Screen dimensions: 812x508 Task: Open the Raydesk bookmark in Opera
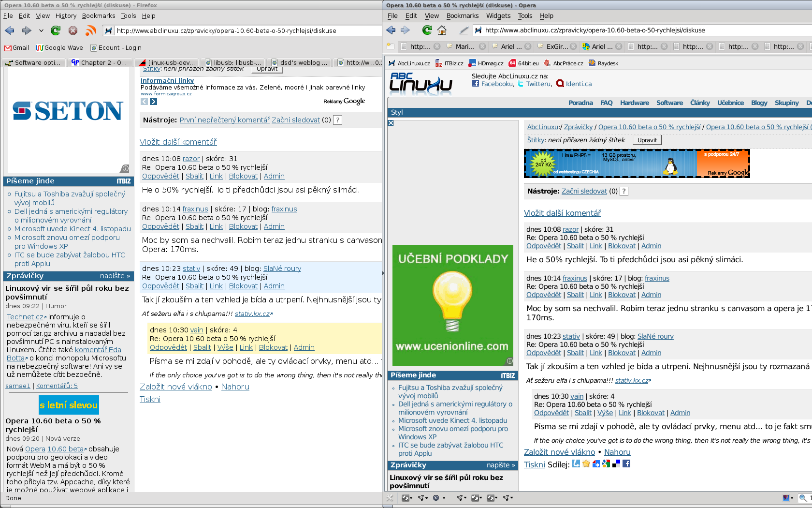[x=603, y=63]
